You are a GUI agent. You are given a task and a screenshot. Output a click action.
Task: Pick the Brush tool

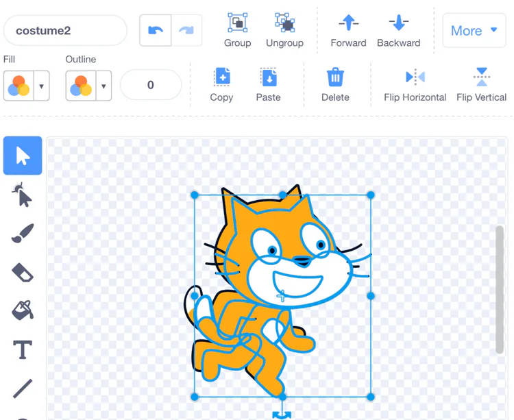tap(23, 233)
